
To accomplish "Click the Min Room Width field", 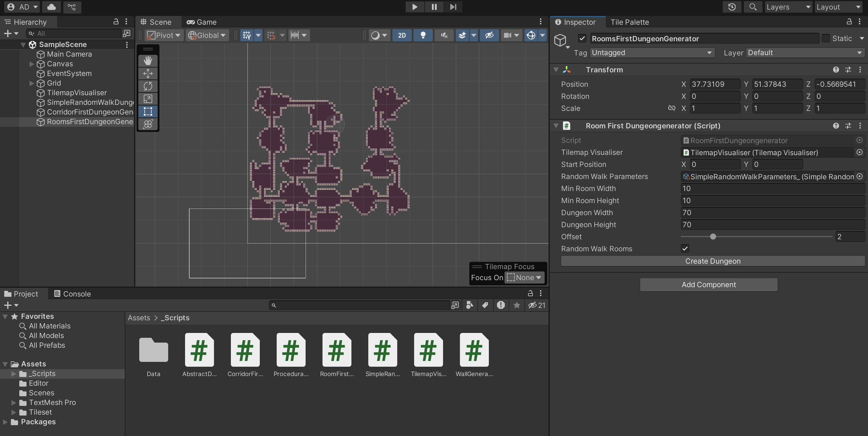I will pyautogui.click(x=773, y=188).
